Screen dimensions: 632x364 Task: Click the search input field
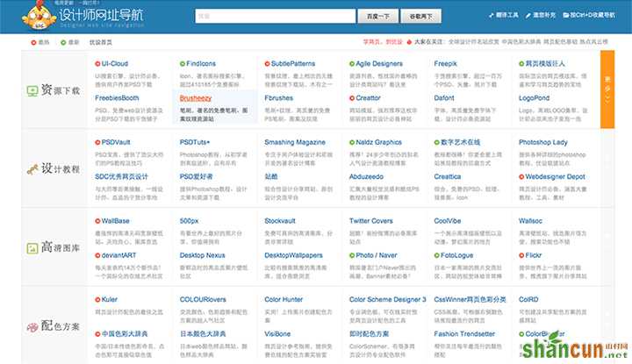coord(276,16)
